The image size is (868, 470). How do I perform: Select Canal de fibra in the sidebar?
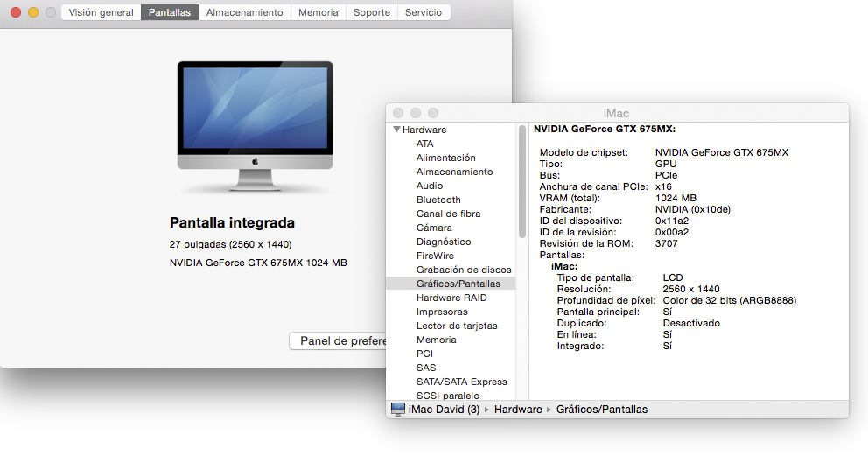[x=448, y=214]
